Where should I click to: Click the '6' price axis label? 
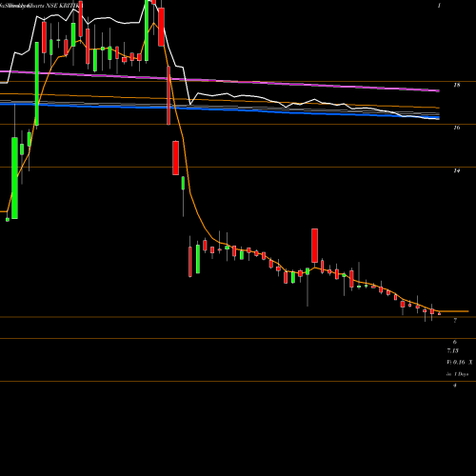click(455, 342)
